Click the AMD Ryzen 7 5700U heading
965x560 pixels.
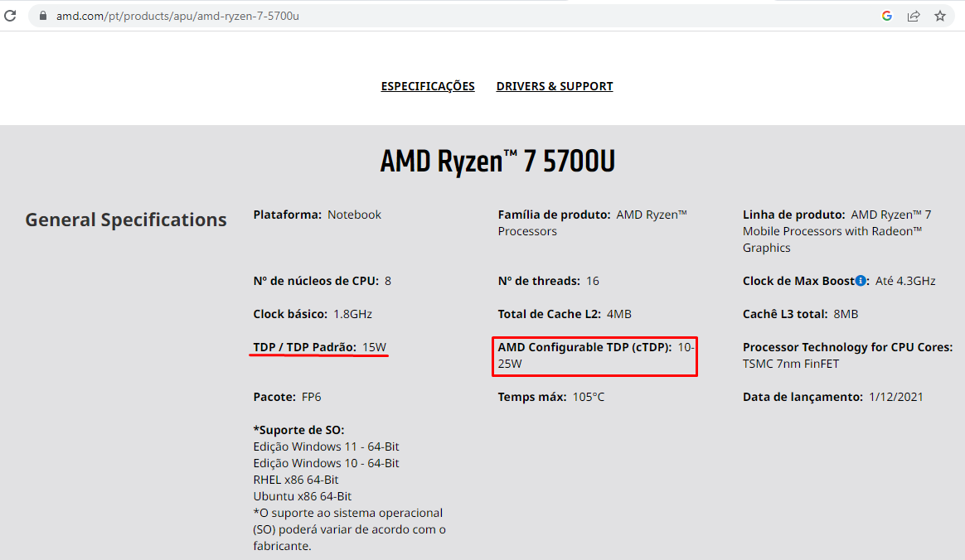pyautogui.click(x=497, y=161)
